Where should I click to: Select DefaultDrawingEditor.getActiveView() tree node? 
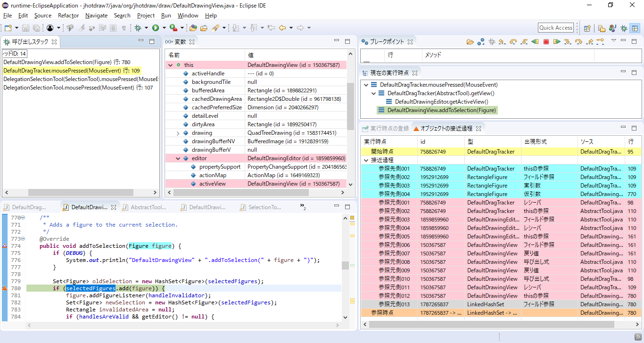coord(437,102)
